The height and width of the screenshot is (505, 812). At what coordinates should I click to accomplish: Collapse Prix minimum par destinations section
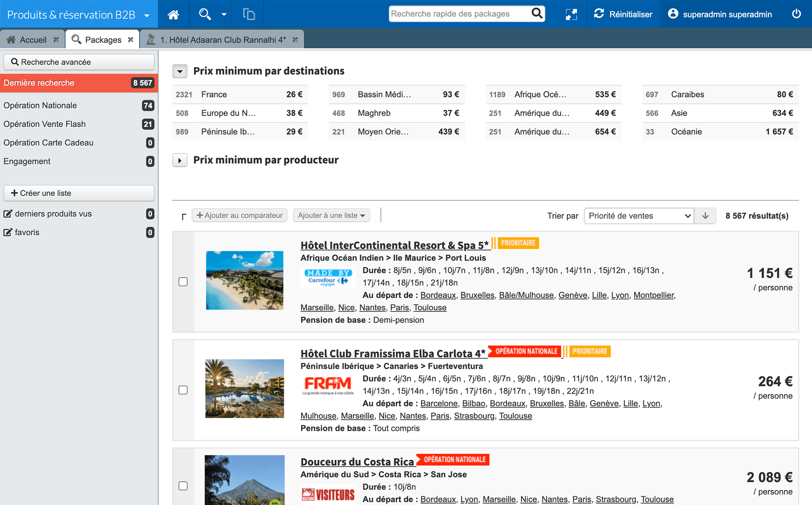(x=180, y=71)
